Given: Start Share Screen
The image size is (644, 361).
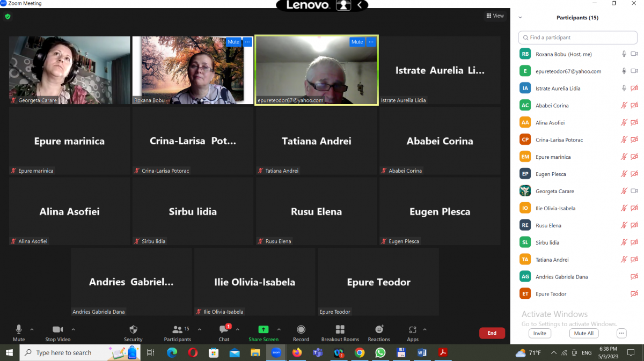Looking at the screenshot, I should click(x=264, y=333).
